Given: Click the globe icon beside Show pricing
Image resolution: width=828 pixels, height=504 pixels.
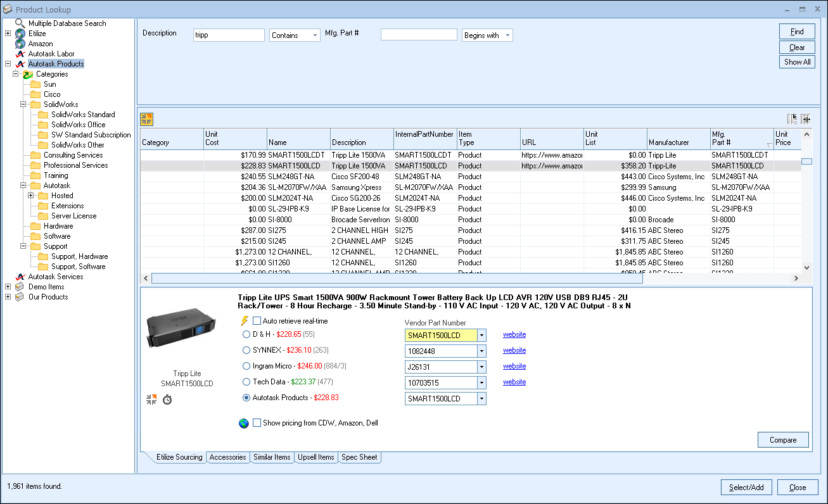Looking at the screenshot, I should click(x=244, y=423).
